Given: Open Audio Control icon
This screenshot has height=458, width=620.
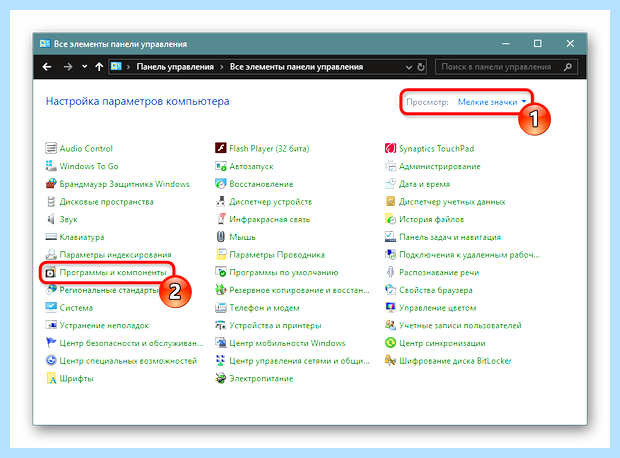Looking at the screenshot, I should click(51, 148).
